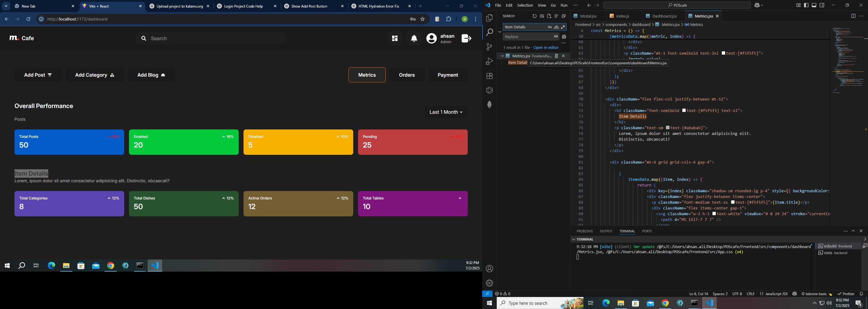Open Selection menu in VS Code
The width and height of the screenshot is (868, 309).
(x=525, y=5)
